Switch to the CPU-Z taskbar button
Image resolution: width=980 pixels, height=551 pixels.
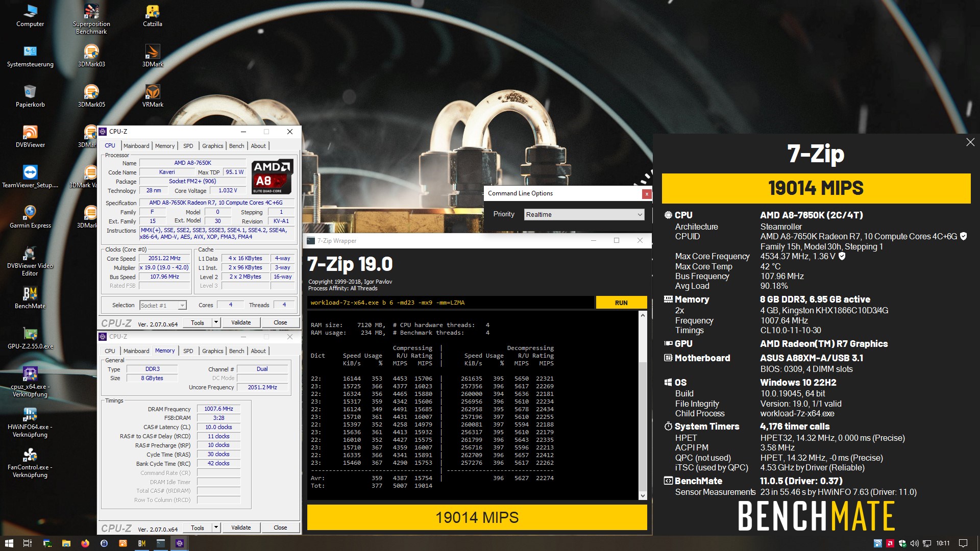(x=179, y=543)
